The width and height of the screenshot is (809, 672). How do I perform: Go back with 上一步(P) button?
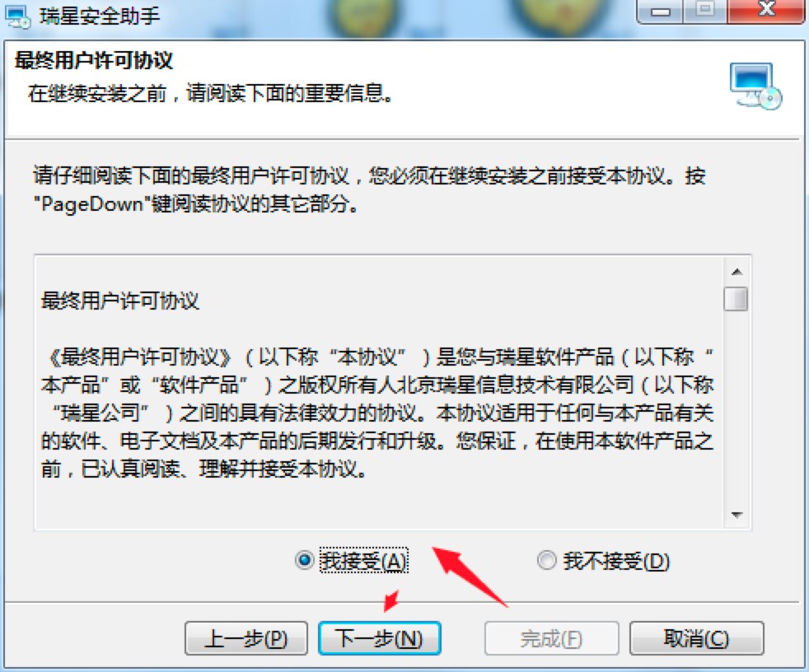point(246,638)
